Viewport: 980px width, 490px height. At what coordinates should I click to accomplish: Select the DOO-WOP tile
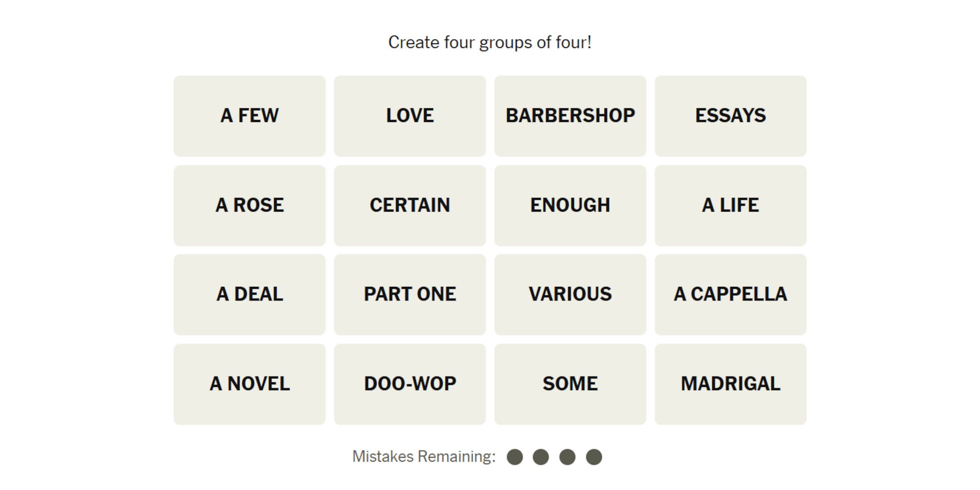(x=409, y=384)
